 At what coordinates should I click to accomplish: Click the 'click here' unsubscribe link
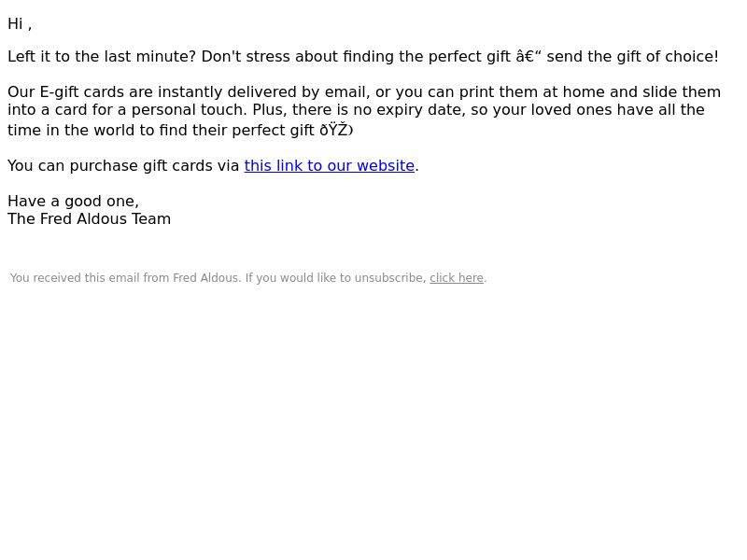[457, 278]
